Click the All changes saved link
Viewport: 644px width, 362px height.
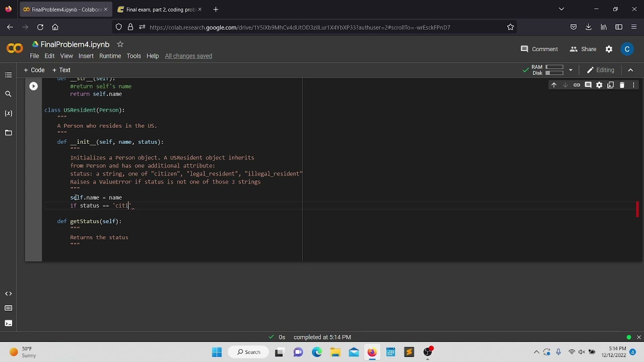tap(188, 56)
